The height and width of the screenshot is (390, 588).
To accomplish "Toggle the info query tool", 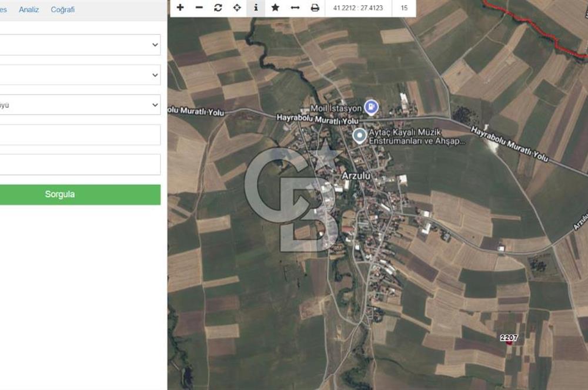I will [x=256, y=8].
